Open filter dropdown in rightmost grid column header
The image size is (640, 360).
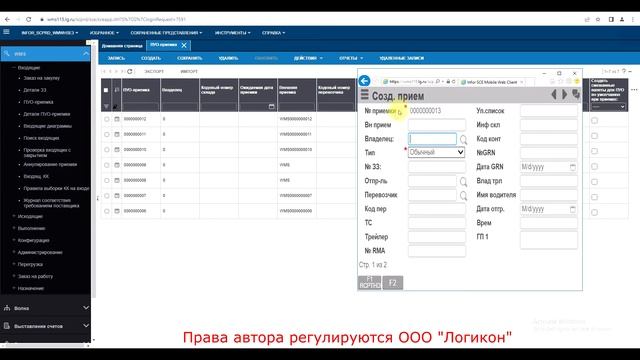[608, 107]
